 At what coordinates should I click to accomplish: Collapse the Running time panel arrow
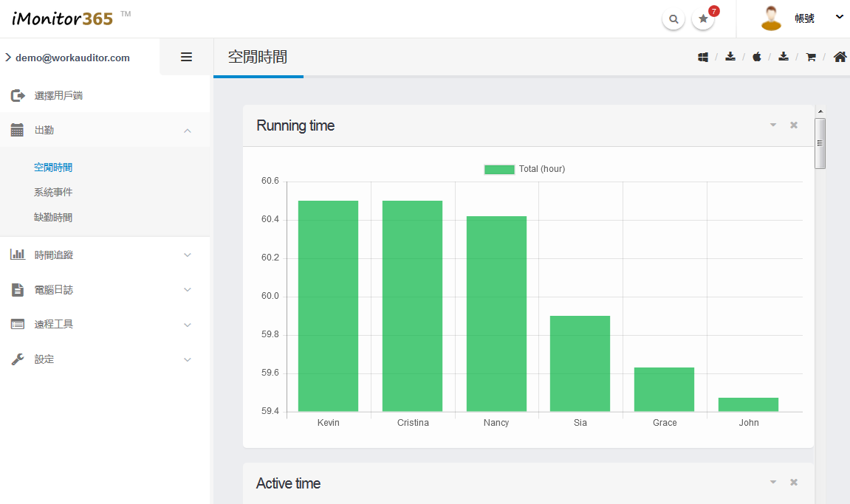coord(773,125)
